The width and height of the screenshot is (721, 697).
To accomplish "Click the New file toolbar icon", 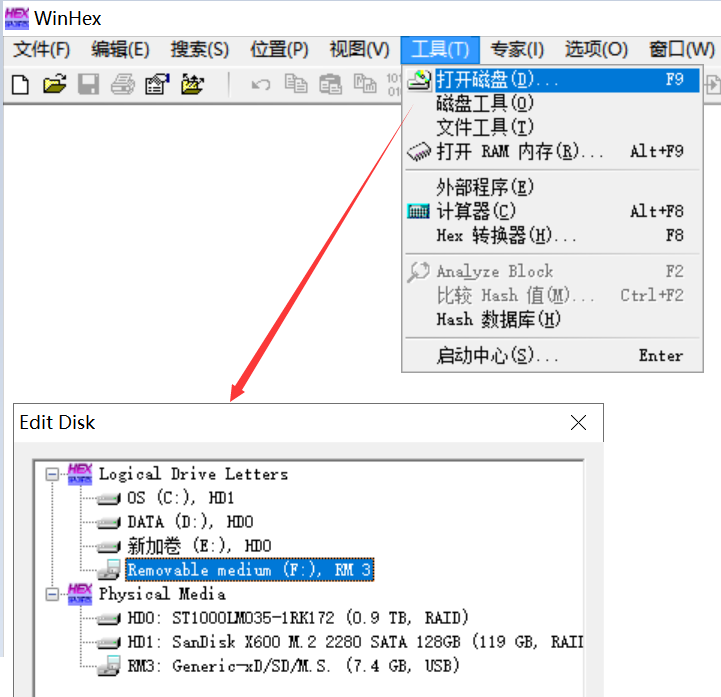I will pos(20,85).
